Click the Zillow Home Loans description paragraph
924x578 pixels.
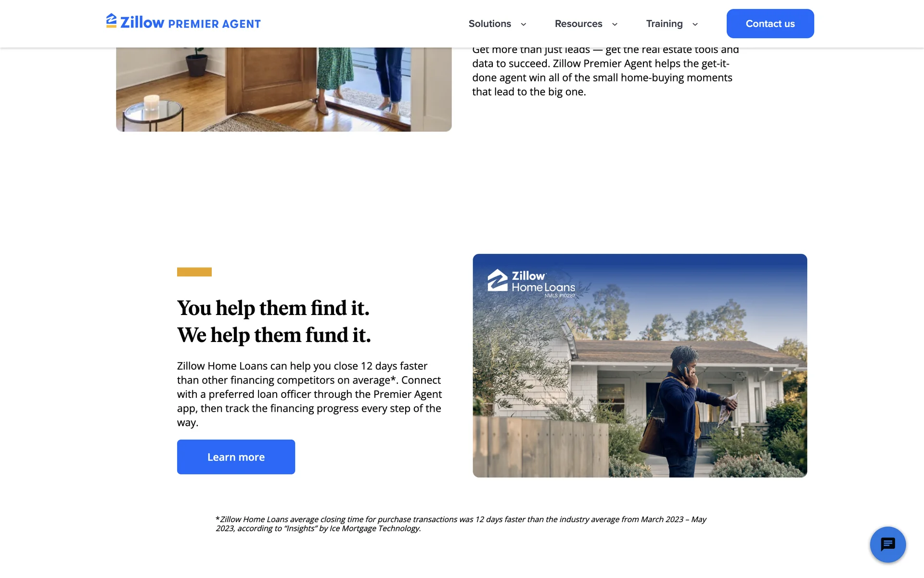pos(309,394)
